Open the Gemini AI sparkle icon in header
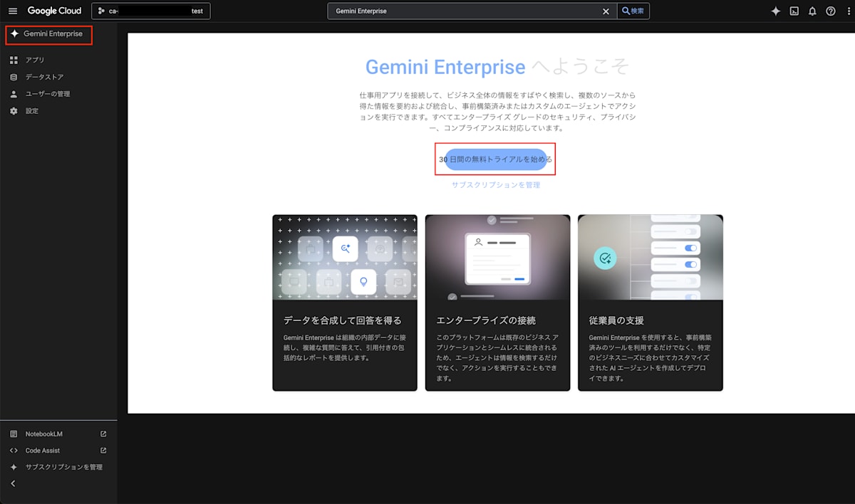Image resolution: width=855 pixels, height=504 pixels. (x=776, y=11)
